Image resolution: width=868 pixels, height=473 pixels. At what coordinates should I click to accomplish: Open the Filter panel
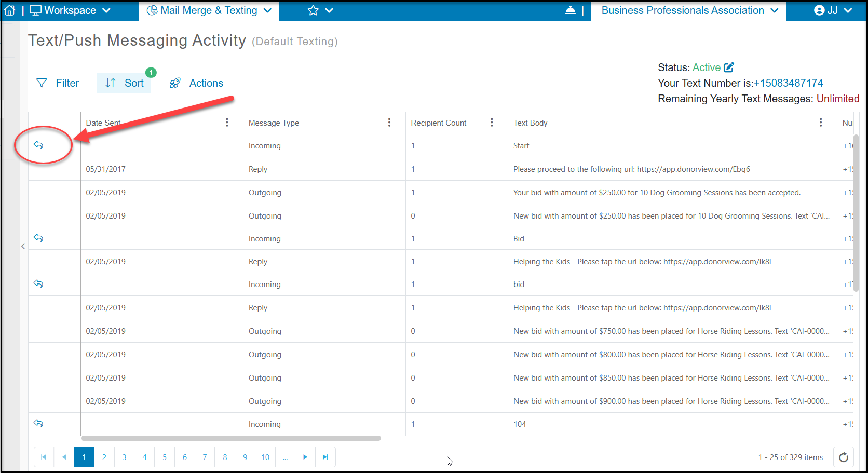coord(58,83)
